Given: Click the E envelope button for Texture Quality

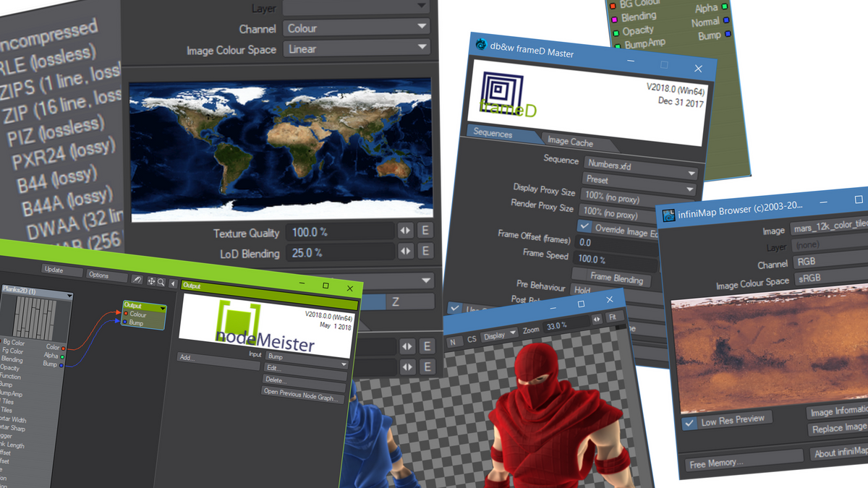Looking at the screenshot, I should click(426, 231).
